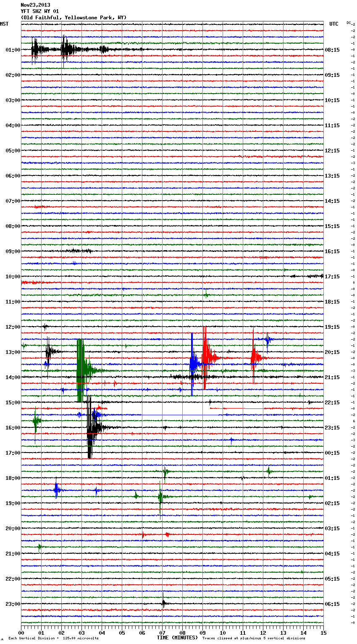Click the Each Vertical Division 125.00 microvolts note

point(53,638)
